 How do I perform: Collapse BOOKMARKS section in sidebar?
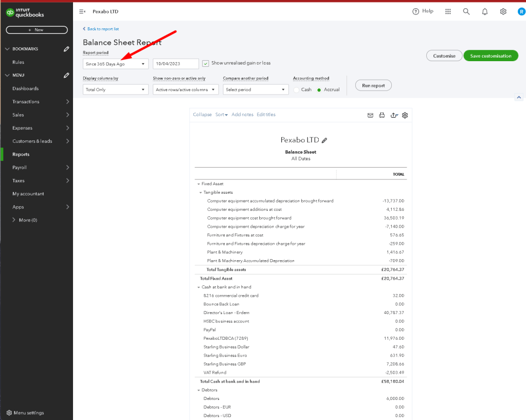[x=7, y=49]
